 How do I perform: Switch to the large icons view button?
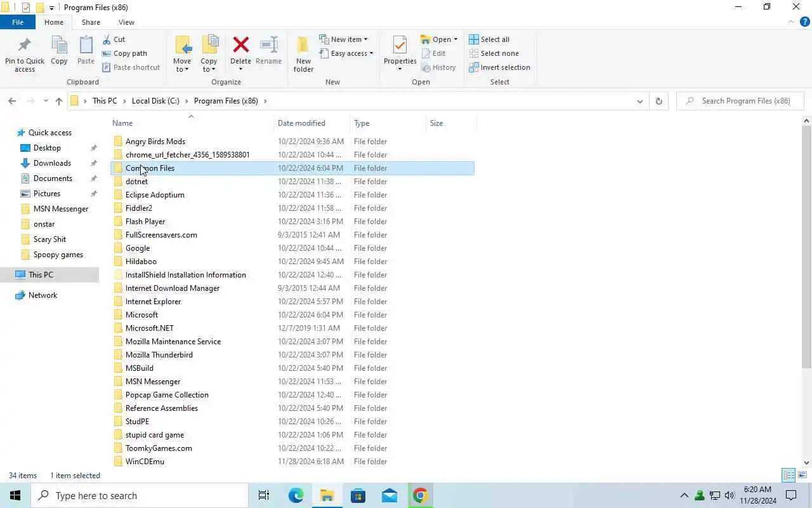(x=802, y=475)
